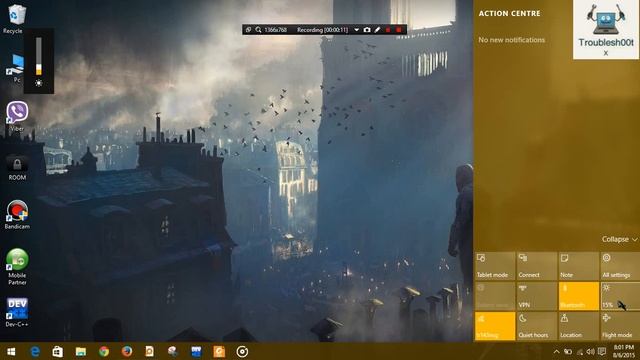The height and width of the screenshot is (360, 640).
Task: Open Microsoft Edge from the taskbar
Action: tap(35, 351)
